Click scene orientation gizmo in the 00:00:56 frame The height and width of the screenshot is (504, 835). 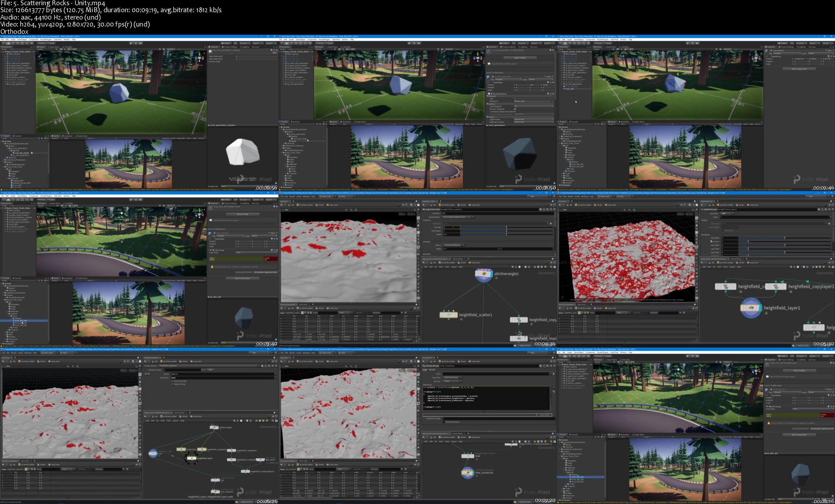pos(199,58)
